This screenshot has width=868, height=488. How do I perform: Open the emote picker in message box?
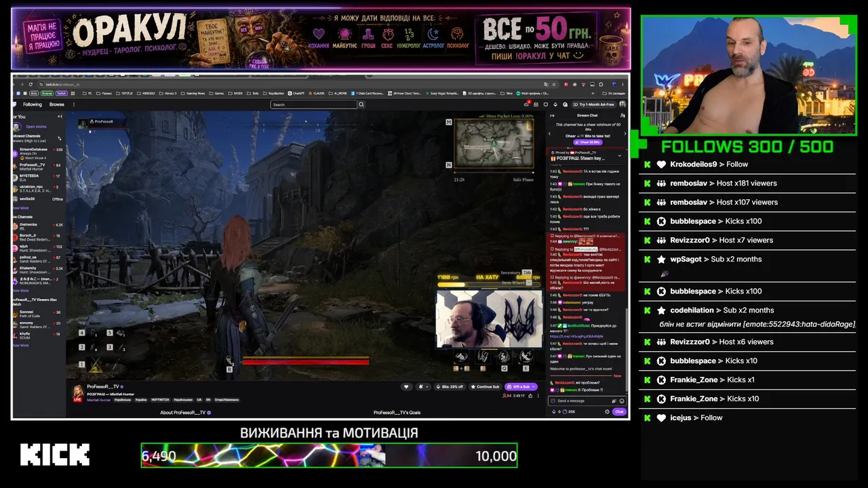pyautogui.click(x=621, y=401)
